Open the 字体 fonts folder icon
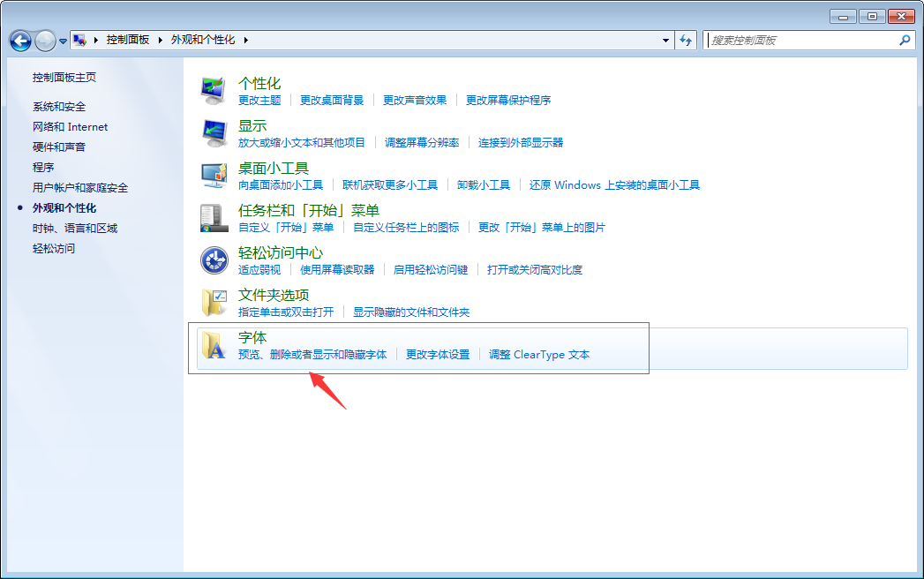 pyautogui.click(x=214, y=345)
